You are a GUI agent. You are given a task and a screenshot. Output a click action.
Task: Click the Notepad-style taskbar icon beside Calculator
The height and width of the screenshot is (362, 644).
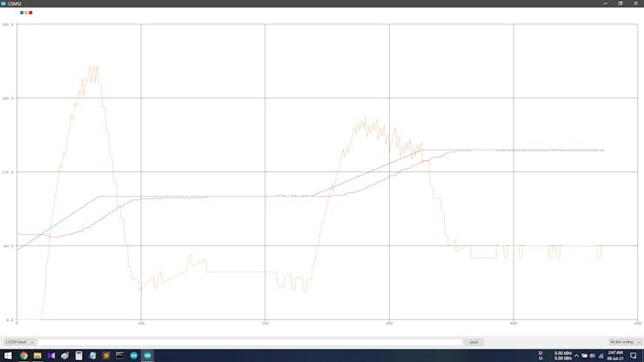(92, 355)
